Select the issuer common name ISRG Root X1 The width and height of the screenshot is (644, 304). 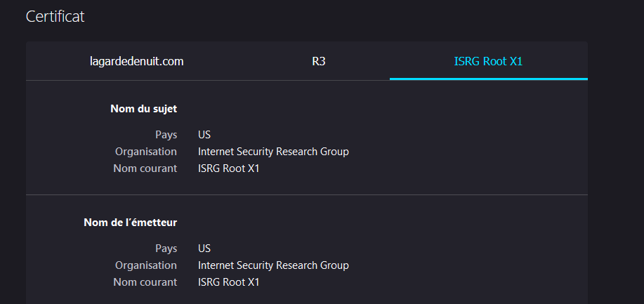[229, 282]
